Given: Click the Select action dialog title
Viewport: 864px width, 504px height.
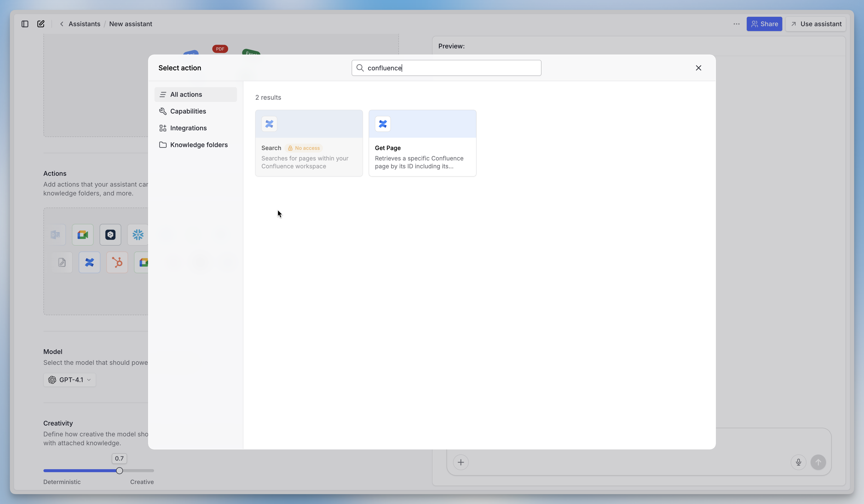Looking at the screenshot, I should 180,68.
